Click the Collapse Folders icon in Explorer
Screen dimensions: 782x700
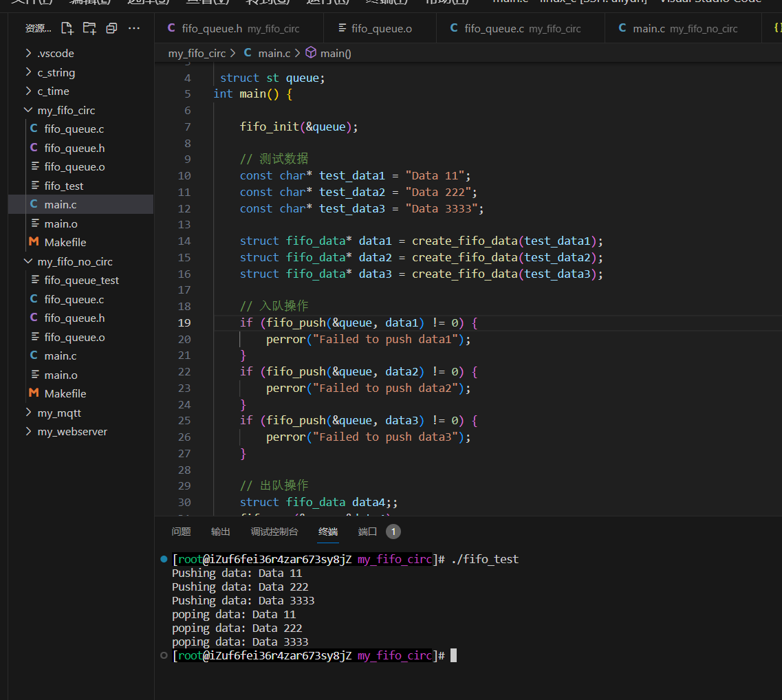(x=112, y=27)
